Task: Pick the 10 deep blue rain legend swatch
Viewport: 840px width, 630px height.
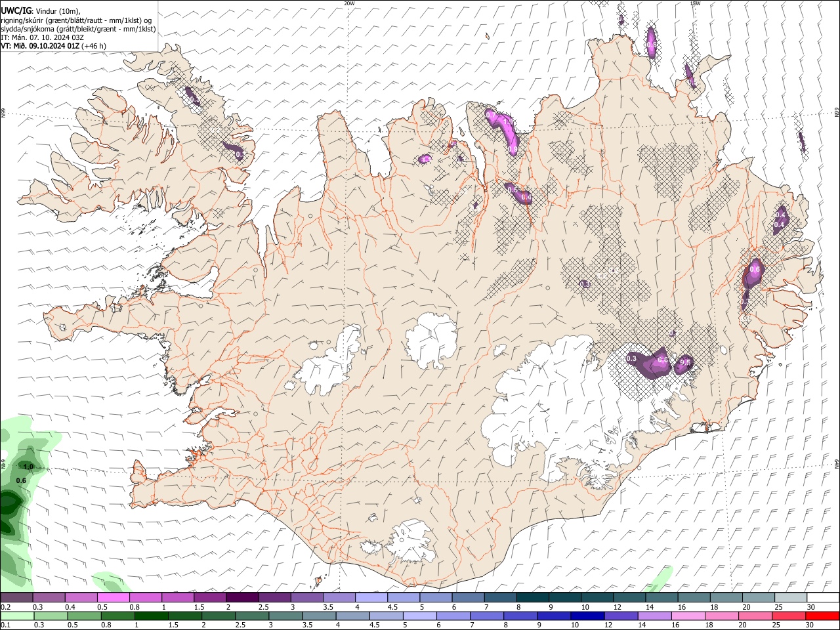Action: pos(587,616)
